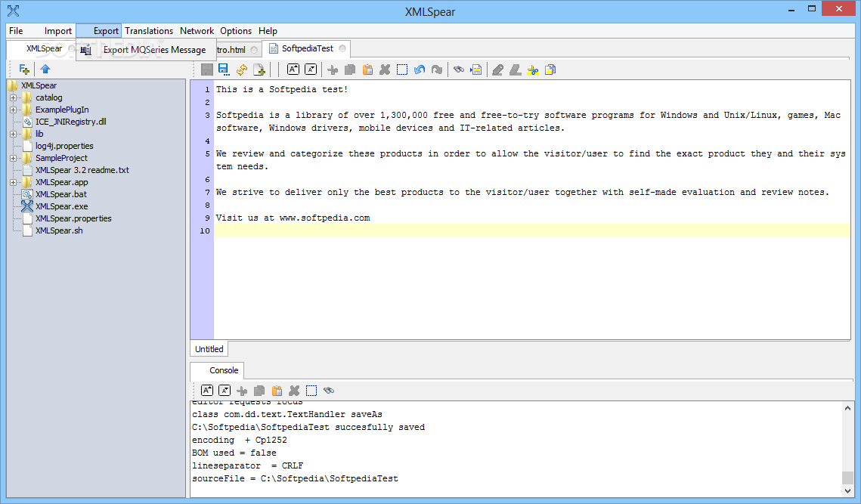Select XMLSpear 3.2 readme.txt
The width and height of the screenshot is (861, 504).
[x=82, y=170]
